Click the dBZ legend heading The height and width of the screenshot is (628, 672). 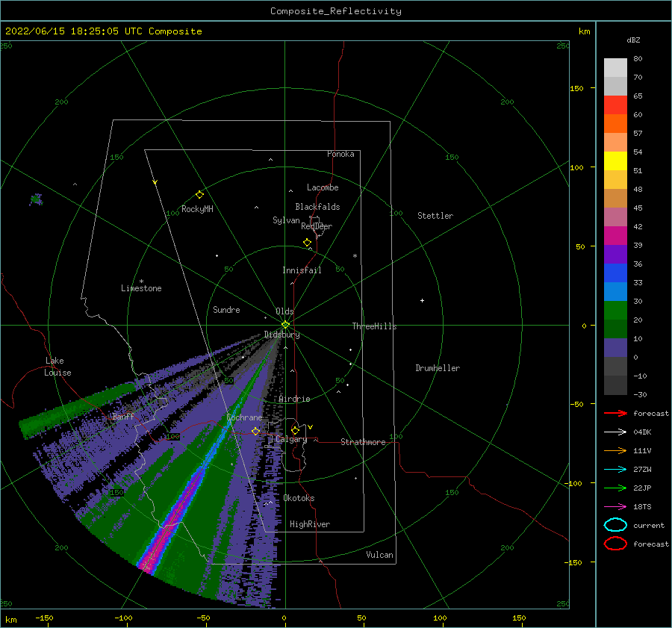pyautogui.click(x=633, y=40)
